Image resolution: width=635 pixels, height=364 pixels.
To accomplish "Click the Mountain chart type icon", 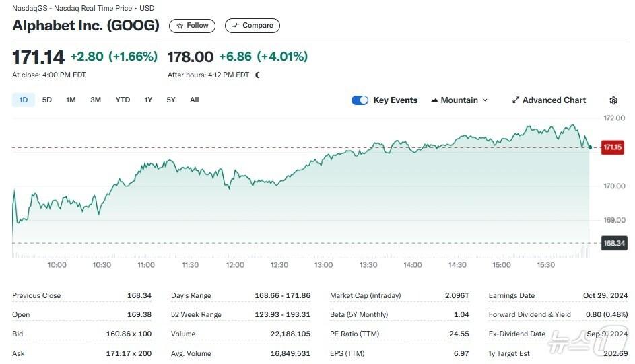I will (x=434, y=100).
